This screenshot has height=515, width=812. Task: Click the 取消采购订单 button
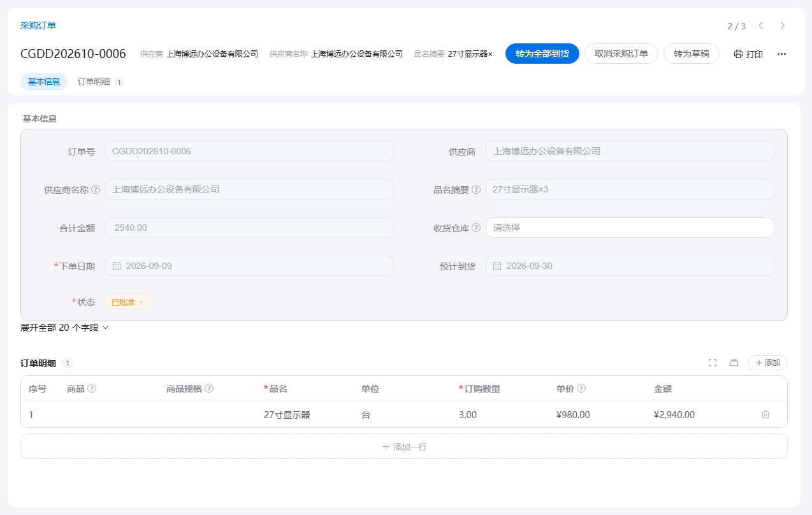tap(621, 54)
